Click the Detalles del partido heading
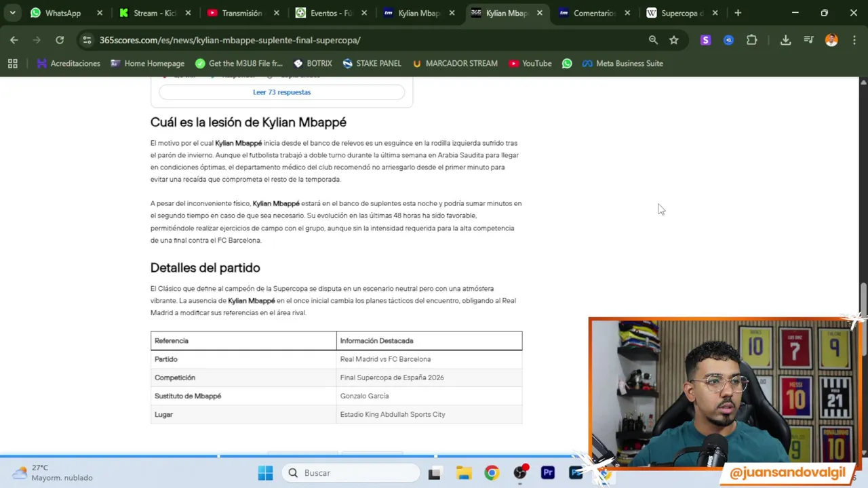 (x=205, y=268)
